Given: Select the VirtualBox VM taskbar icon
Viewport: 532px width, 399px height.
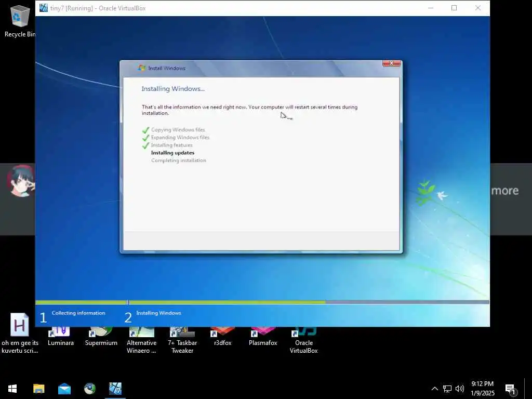Looking at the screenshot, I should click(115, 389).
